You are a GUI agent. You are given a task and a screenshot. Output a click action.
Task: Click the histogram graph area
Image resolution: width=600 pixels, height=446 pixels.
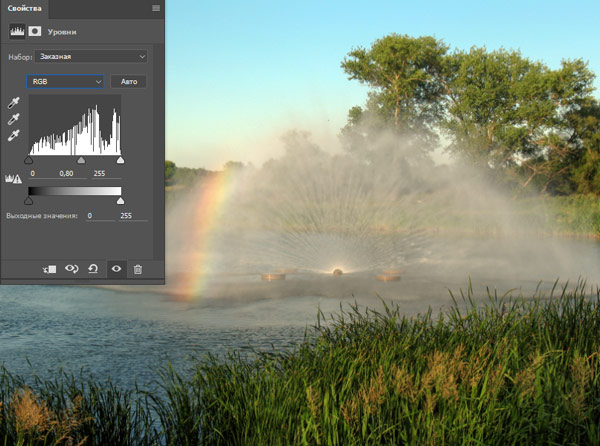pyautogui.click(x=75, y=125)
